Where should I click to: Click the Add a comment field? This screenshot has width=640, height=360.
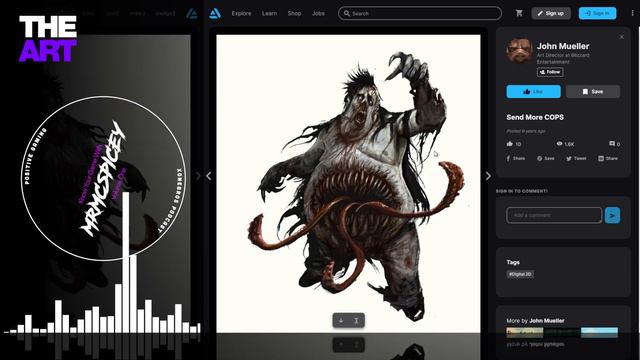coord(554,215)
